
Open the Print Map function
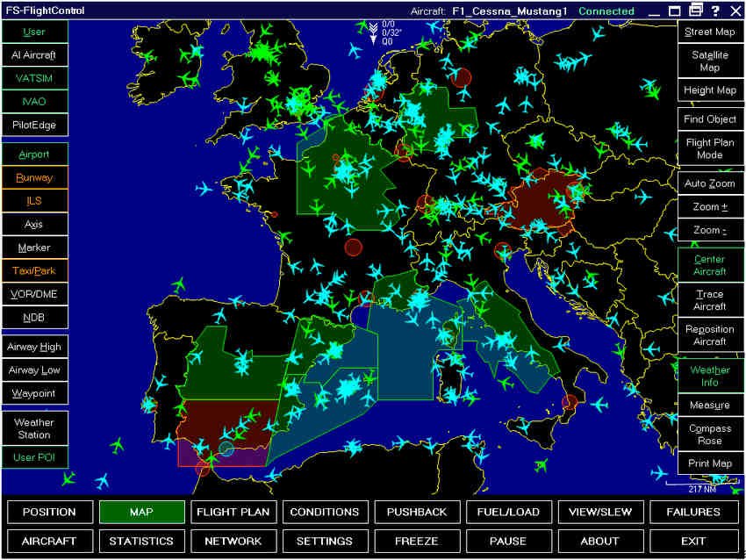click(x=709, y=463)
